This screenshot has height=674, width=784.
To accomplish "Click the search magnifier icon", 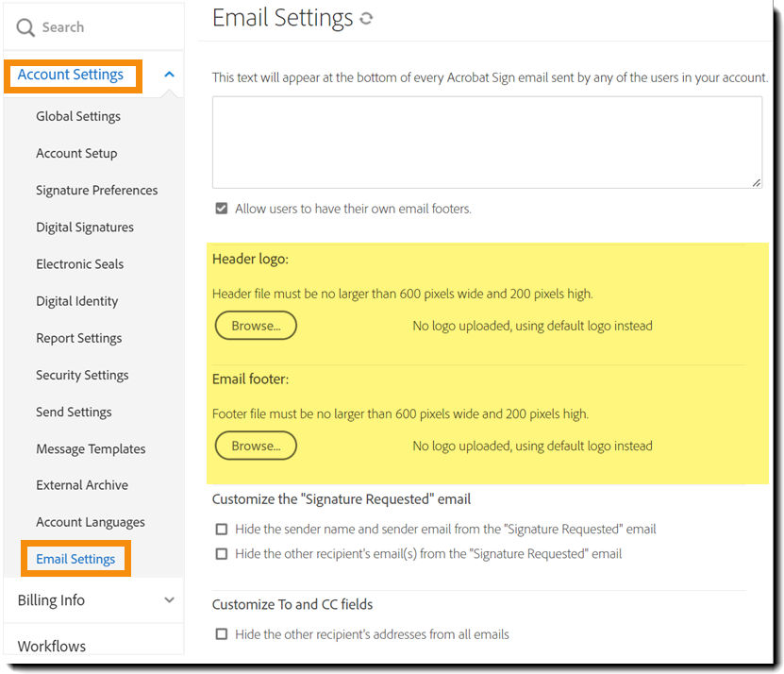I will click(25, 27).
